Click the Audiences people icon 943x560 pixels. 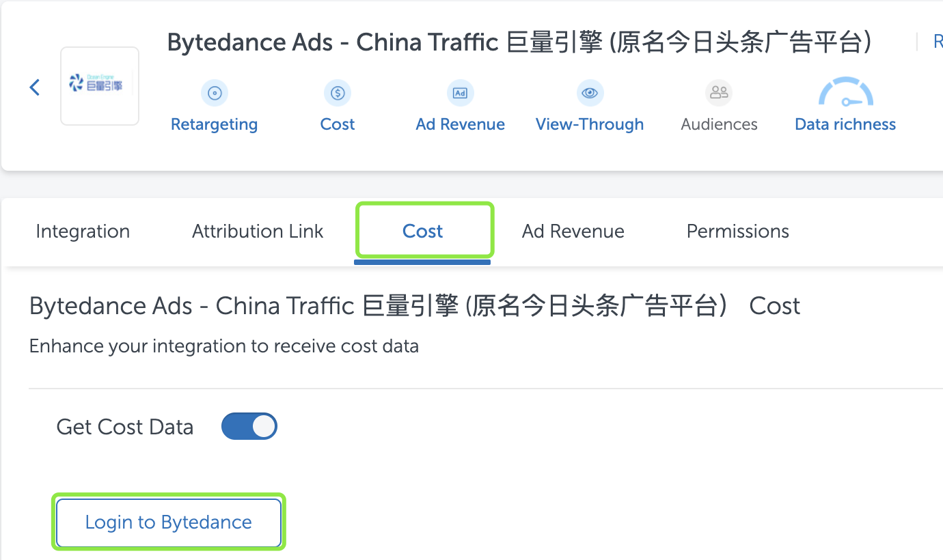[x=719, y=93]
